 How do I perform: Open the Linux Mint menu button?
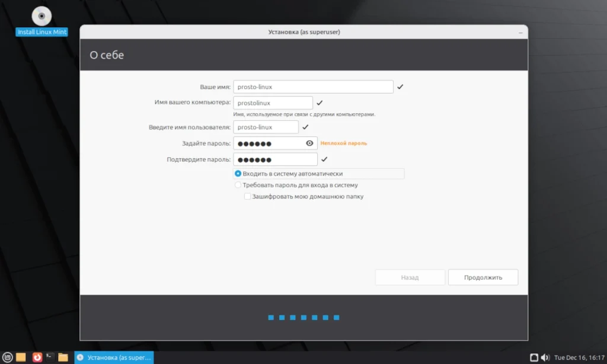coord(7,357)
